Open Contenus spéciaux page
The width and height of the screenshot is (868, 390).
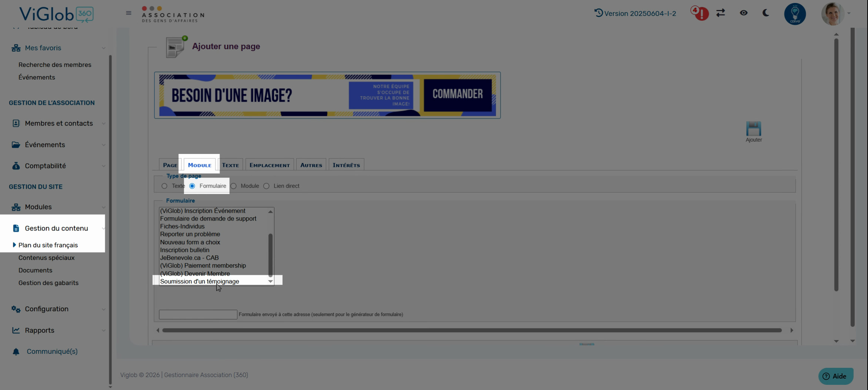pyautogui.click(x=46, y=258)
